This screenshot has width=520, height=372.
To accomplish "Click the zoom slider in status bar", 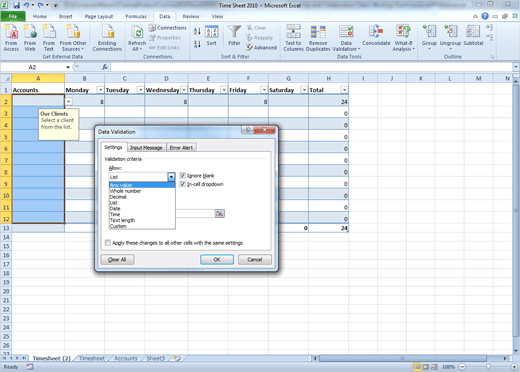I will [488, 367].
